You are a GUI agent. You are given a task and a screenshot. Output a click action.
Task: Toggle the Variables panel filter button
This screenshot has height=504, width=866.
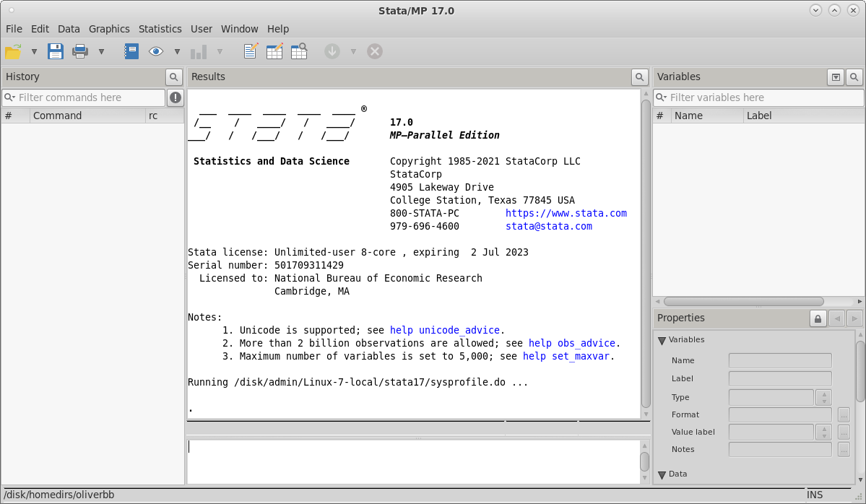tap(836, 77)
